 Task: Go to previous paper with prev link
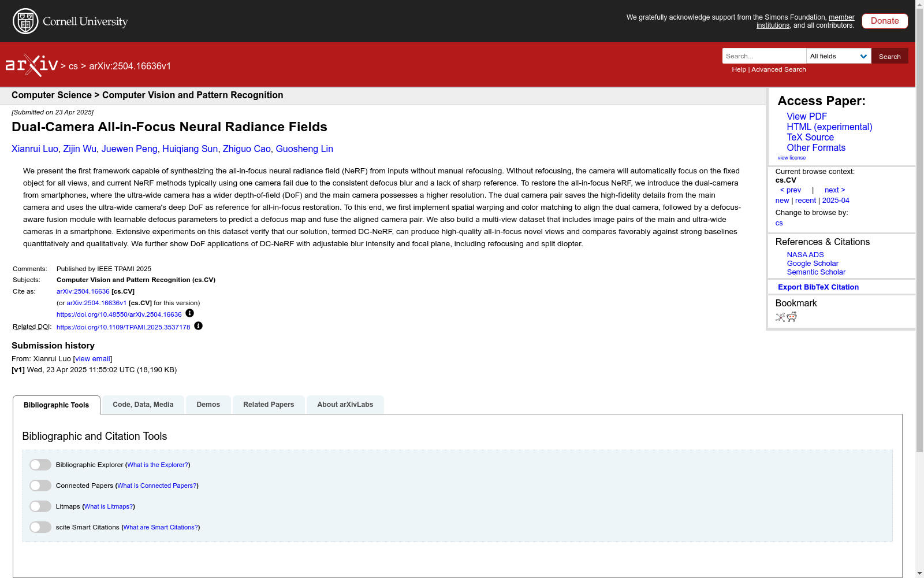pos(791,190)
